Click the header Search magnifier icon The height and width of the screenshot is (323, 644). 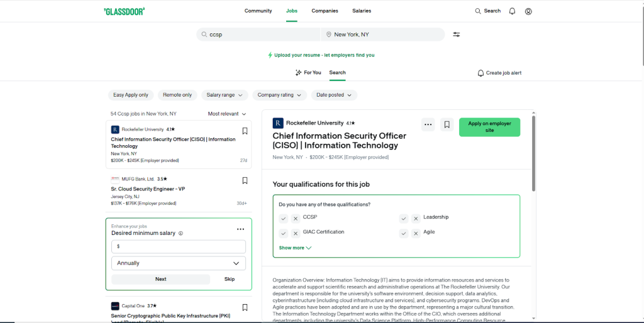click(x=478, y=11)
